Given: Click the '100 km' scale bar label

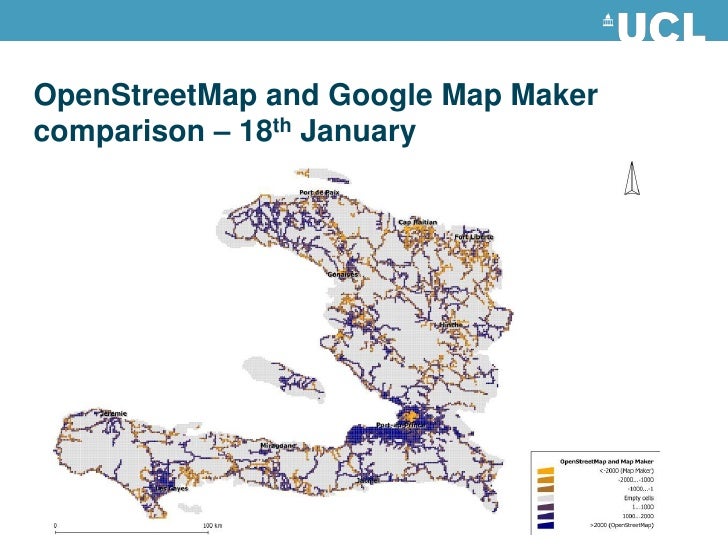Looking at the screenshot, I should pyautogui.click(x=212, y=526).
